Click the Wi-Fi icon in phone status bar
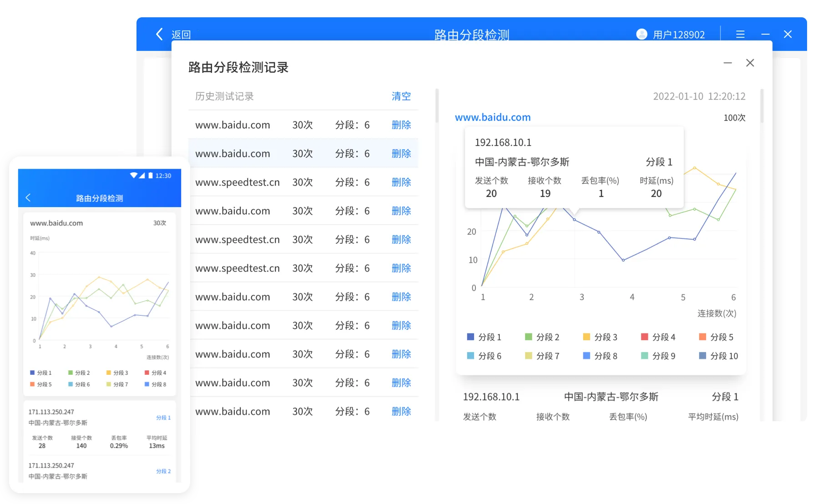Image resolution: width=828 pixels, height=504 pixels. (134, 176)
